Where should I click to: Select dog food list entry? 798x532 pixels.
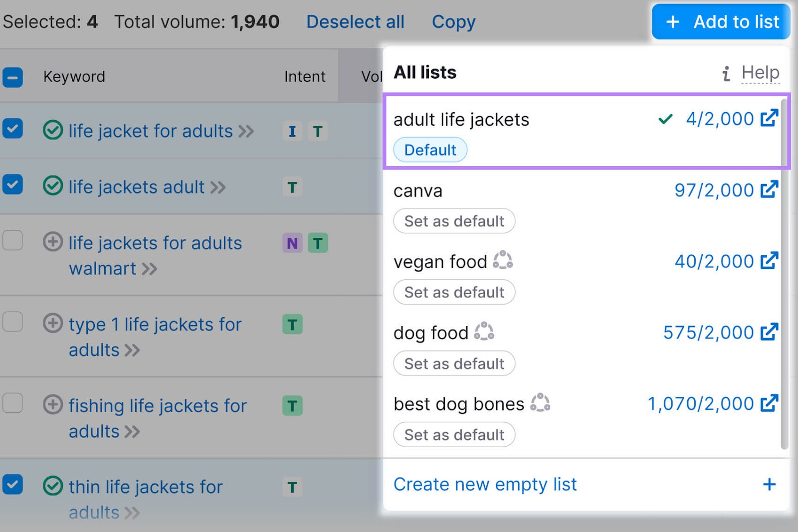point(583,349)
